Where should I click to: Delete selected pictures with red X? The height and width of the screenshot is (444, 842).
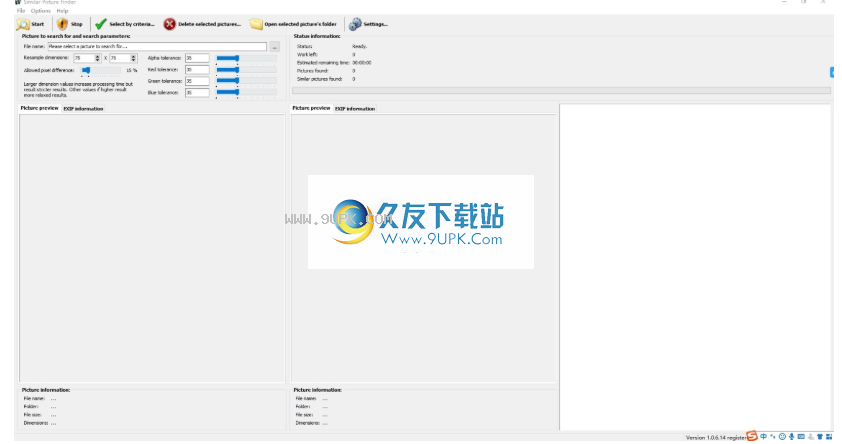pos(202,24)
